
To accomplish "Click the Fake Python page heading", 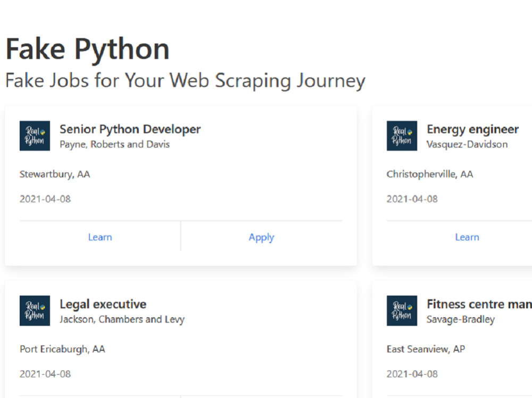I will click(88, 49).
